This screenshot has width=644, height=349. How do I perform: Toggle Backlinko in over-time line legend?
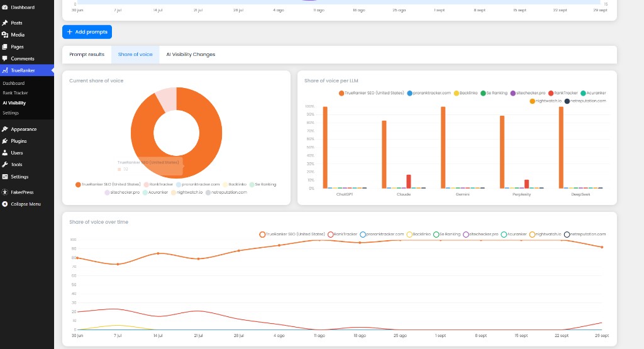click(418, 235)
